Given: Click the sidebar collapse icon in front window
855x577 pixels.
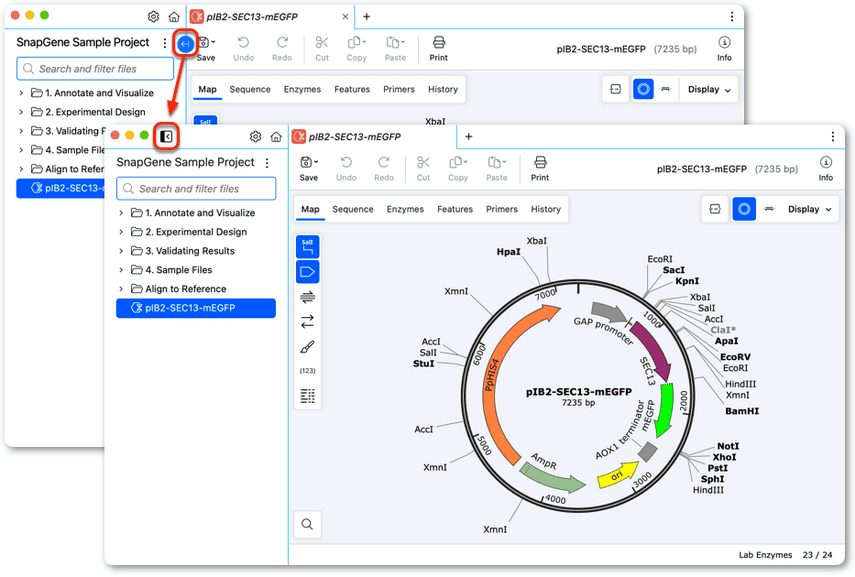Looking at the screenshot, I should point(166,136).
